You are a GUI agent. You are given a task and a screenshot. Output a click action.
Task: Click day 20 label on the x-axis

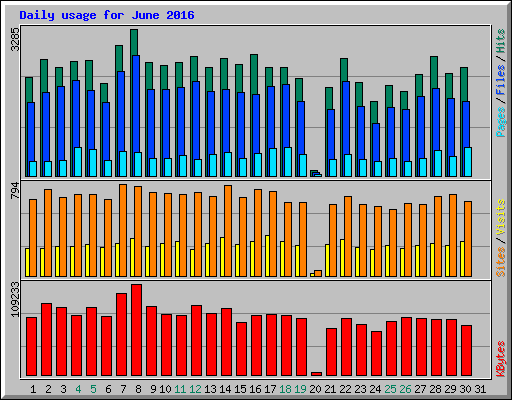[x=315, y=389]
